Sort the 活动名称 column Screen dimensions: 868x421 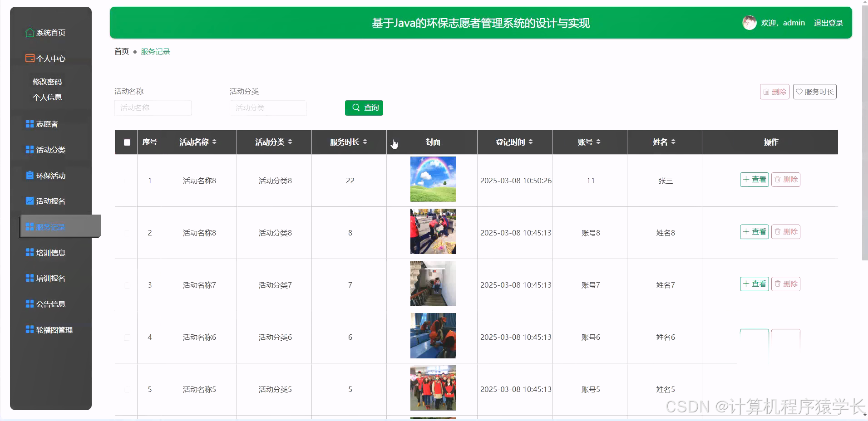197,142
